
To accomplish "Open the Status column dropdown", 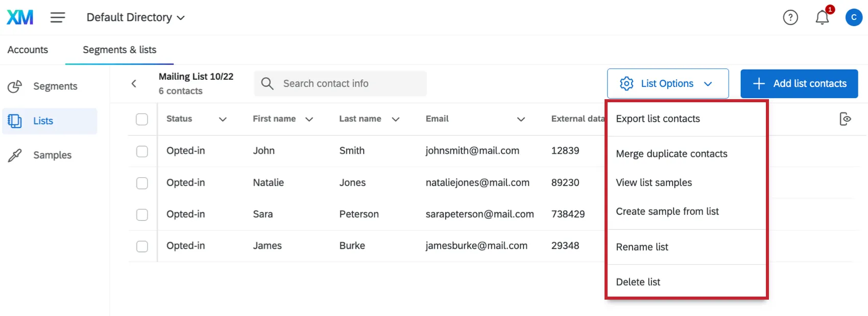I will 223,119.
